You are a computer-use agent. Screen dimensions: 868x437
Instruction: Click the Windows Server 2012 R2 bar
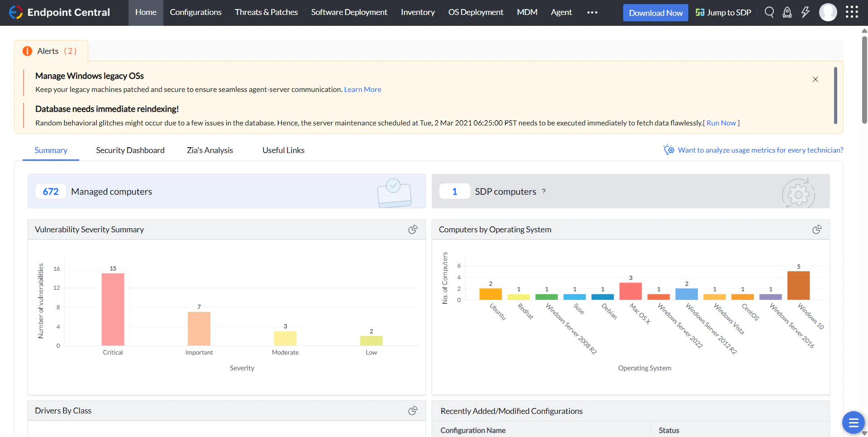687,294
